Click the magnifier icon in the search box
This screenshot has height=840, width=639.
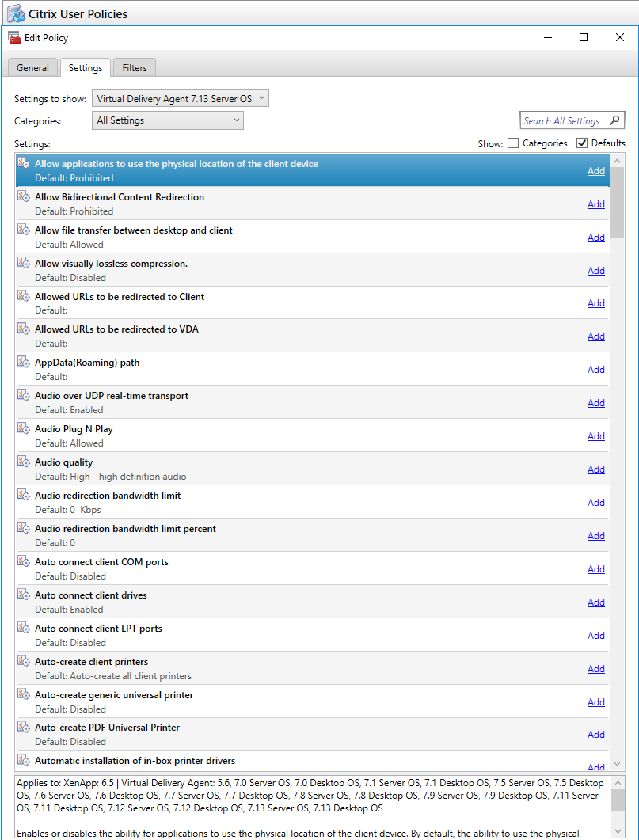pos(615,120)
